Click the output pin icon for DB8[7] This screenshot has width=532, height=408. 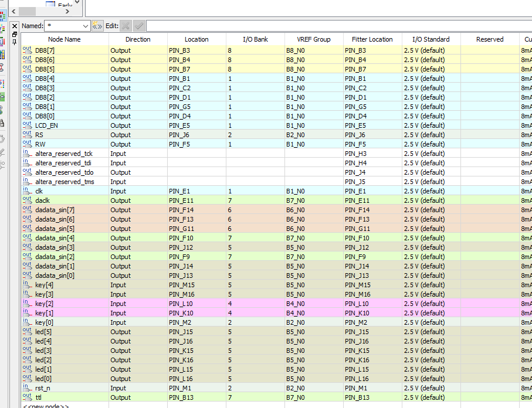click(x=27, y=50)
